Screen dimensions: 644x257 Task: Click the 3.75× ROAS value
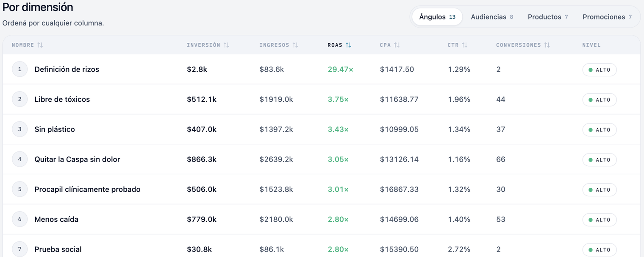338,99
